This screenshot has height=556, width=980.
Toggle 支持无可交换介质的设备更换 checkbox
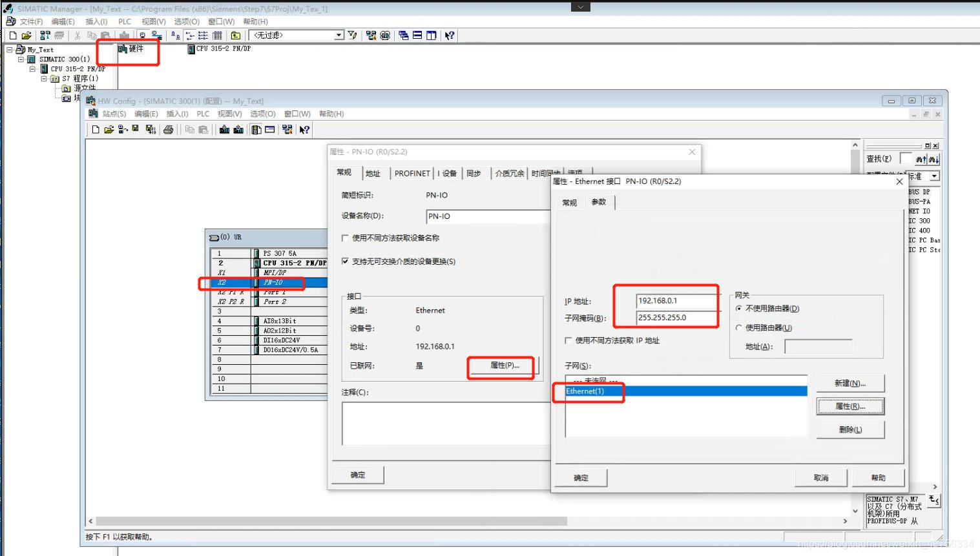[x=345, y=261]
